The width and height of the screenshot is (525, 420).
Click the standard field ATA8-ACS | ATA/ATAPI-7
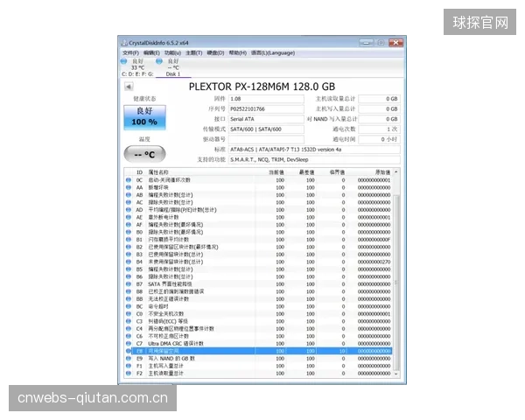tap(314, 150)
